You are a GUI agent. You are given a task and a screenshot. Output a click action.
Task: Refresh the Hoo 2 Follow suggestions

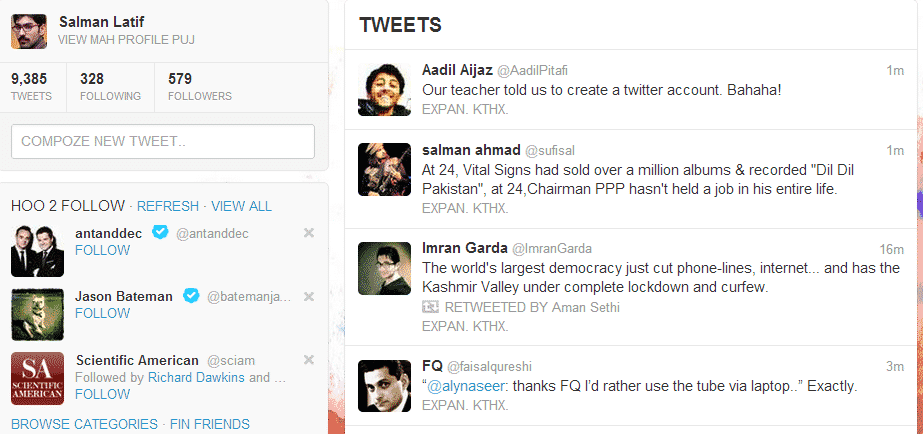pos(168,206)
